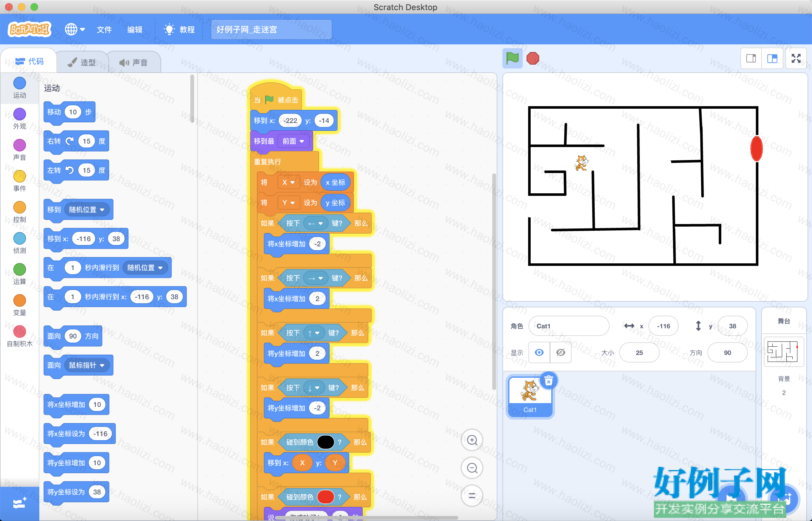The width and height of the screenshot is (812, 521).
Task: Edit the sprite 方向 direction field
Action: [x=727, y=352]
